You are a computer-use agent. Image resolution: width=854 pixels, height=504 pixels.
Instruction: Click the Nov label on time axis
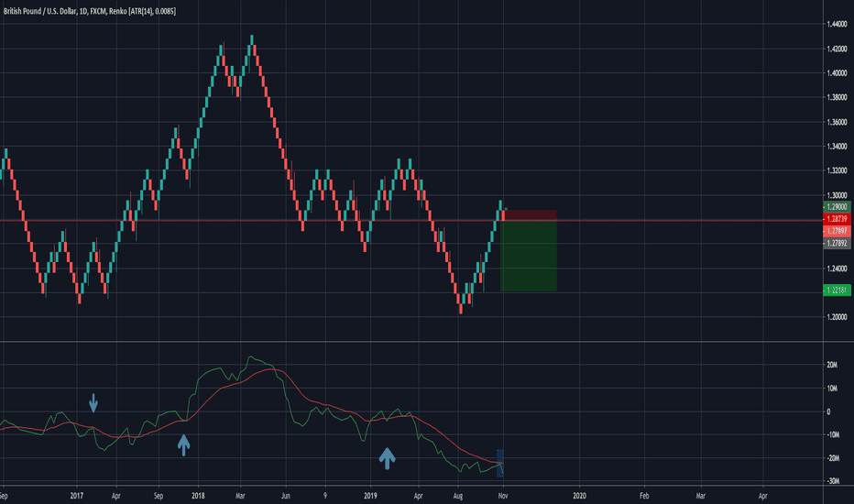[503, 495]
